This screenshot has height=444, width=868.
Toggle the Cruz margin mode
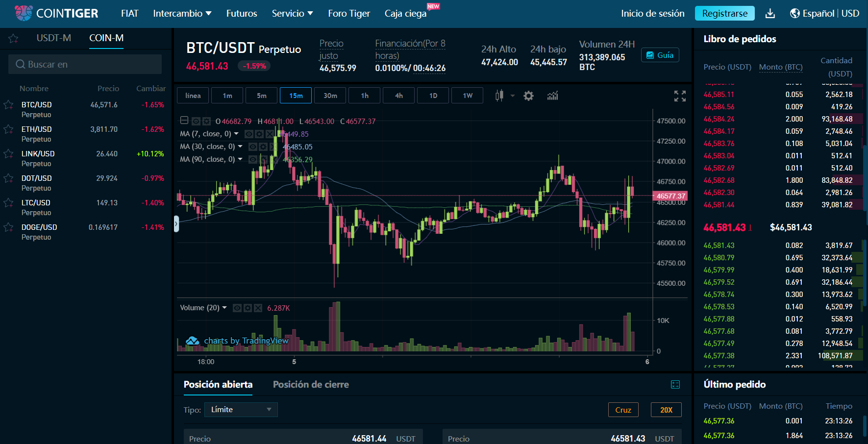[x=623, y=410]
